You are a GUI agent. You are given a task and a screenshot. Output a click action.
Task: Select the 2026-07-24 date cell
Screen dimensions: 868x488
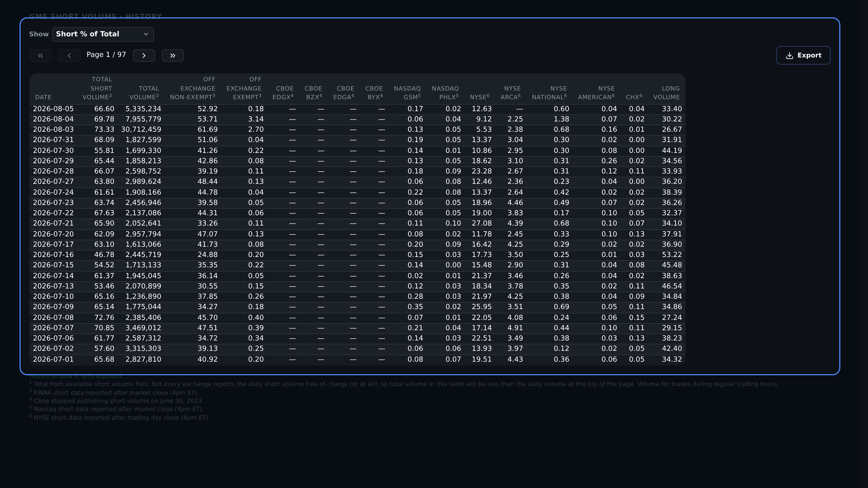53,192
